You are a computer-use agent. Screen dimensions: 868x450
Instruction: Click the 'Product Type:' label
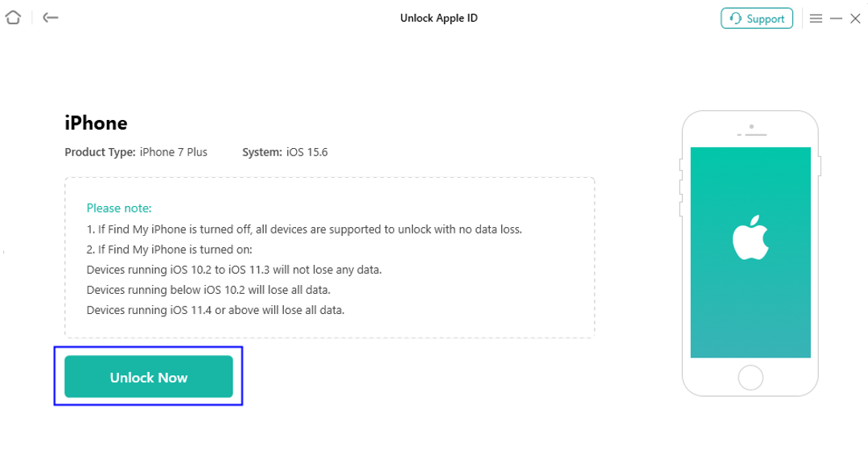pos(101,152)
